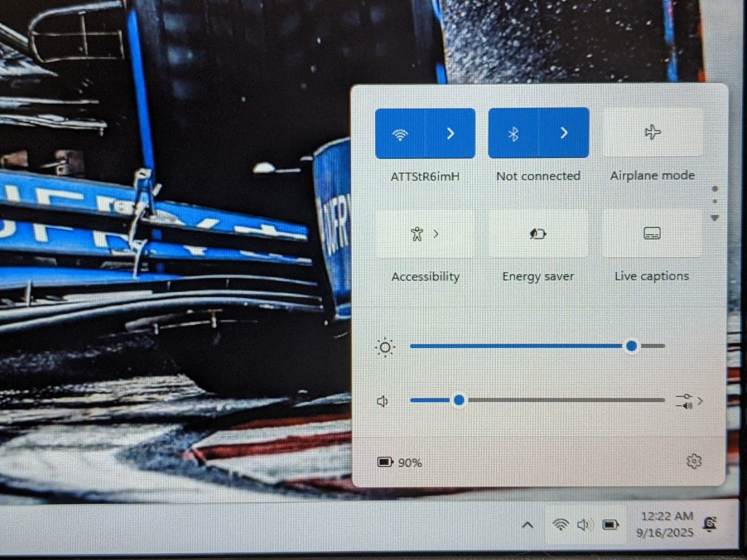Screen dimensions: 747x560
Task: Open battery settings showing 90%
Action: pos(399,462)
